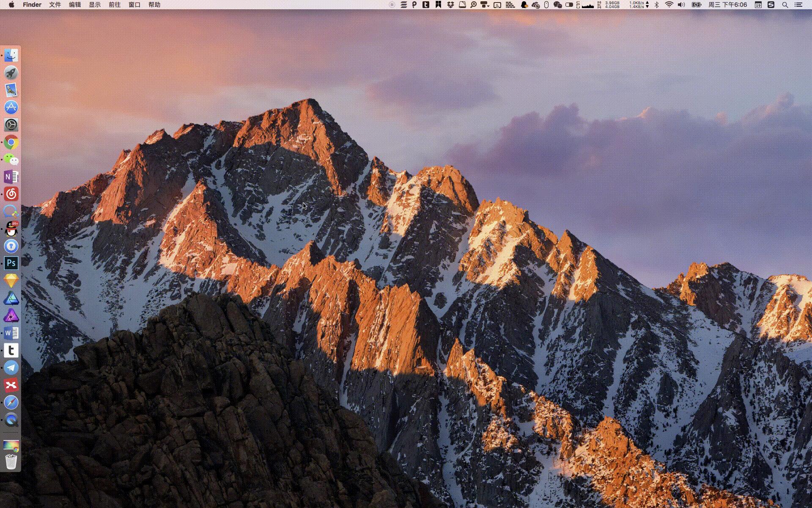Viewport: 812px width, 508px height.
Task: Open the 文件 menu
Action: tap(55, 5)
